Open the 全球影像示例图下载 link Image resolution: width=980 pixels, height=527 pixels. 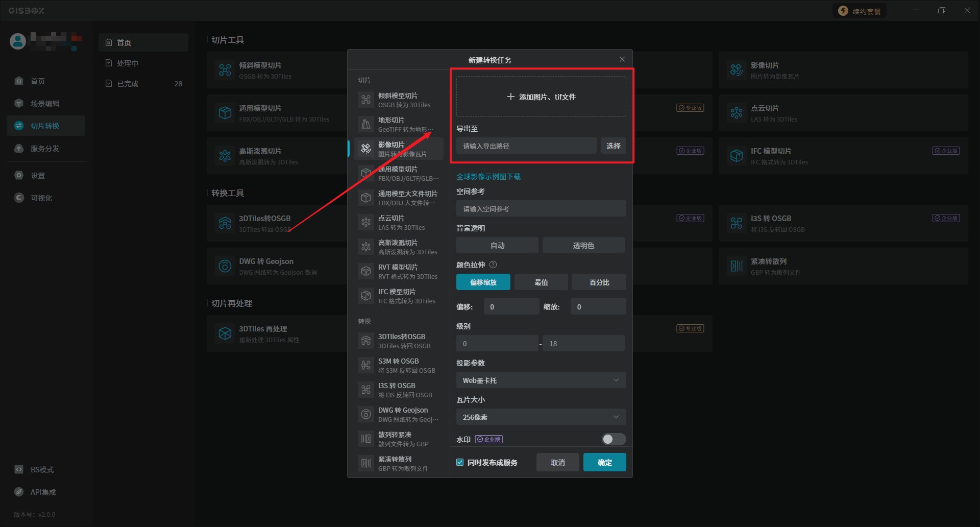point(488,177)
